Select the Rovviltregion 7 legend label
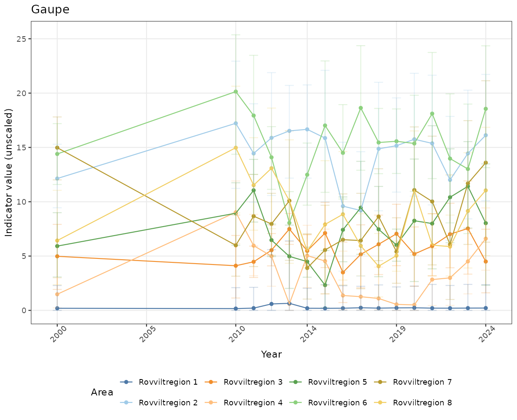Image resolution: width=517 pixels, height=420 pixels. (x=422, y=382)
